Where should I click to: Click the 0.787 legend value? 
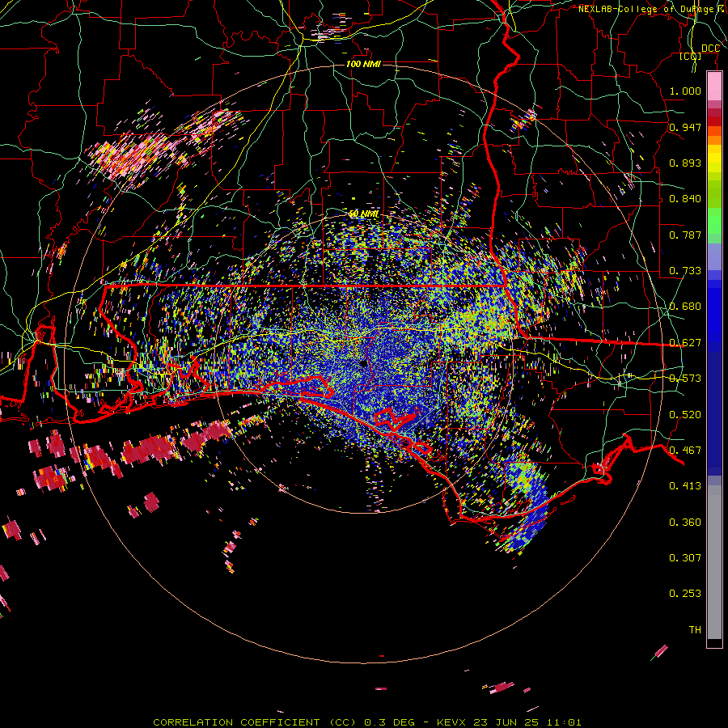click(685, 235)
